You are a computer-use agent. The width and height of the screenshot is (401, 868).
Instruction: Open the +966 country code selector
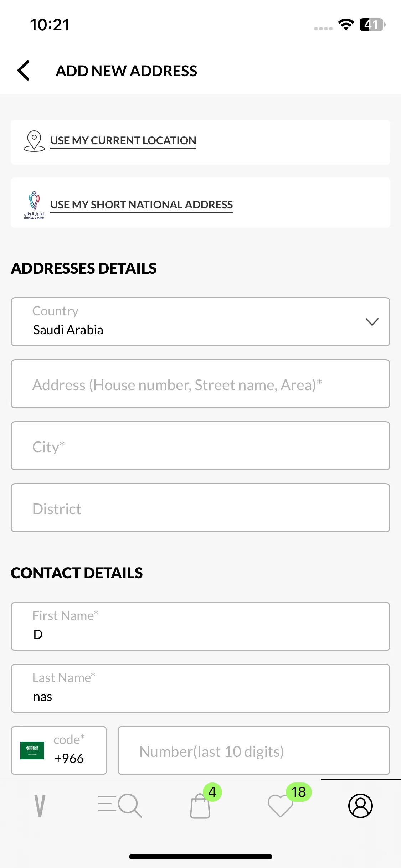(x=59, y=750)
